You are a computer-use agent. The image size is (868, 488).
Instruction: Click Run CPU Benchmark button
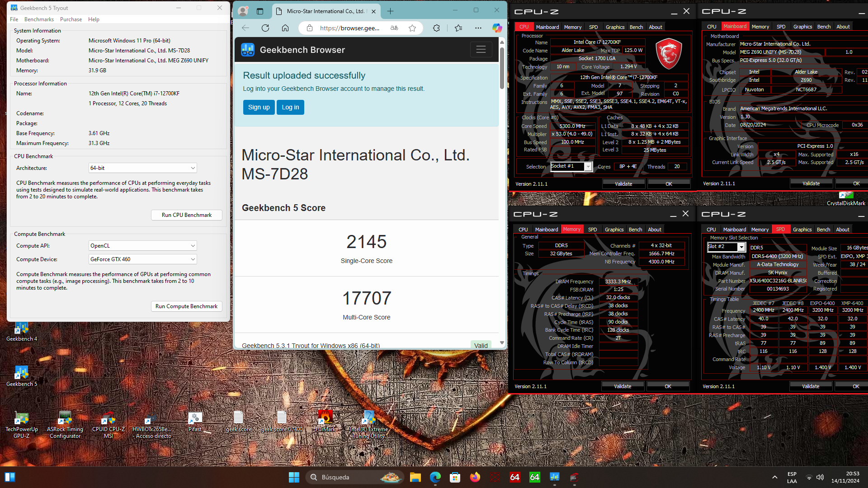coord(187,215)
